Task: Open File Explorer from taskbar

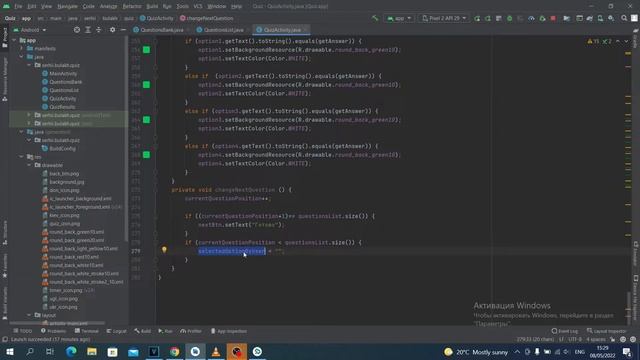Action: click(x=92, y=351)
